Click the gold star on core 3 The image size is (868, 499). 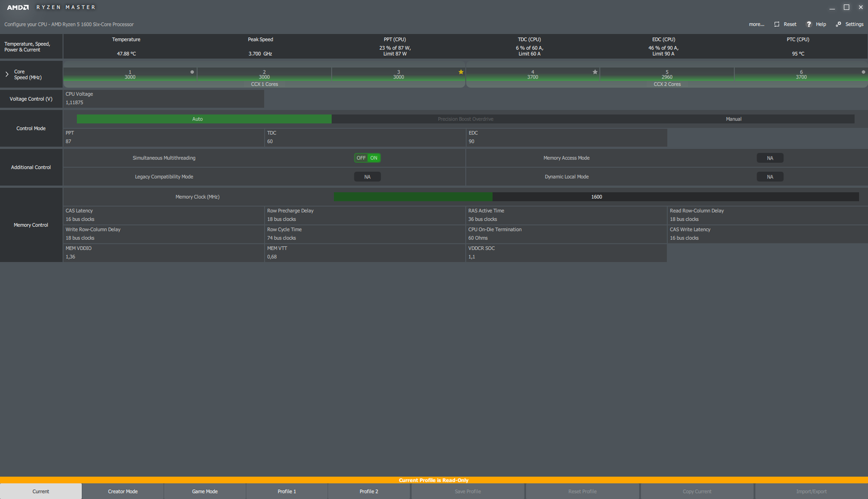click(461, 72)
